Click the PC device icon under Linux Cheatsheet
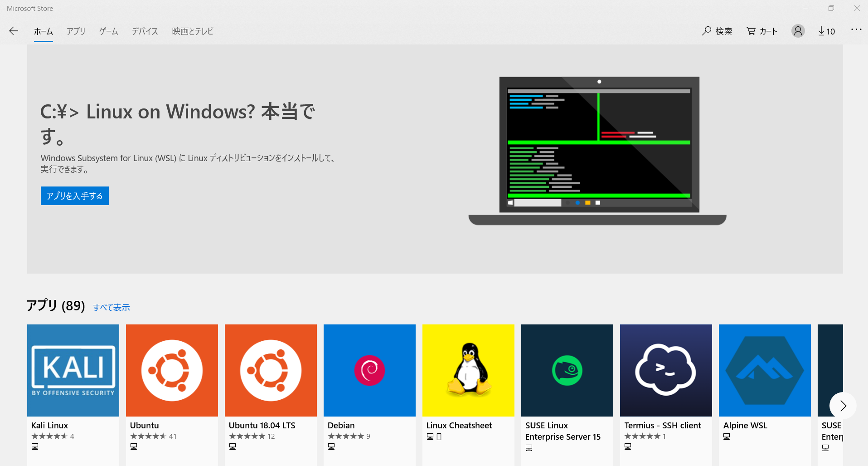This screenshot has width=868, height=466. [430, 437]
